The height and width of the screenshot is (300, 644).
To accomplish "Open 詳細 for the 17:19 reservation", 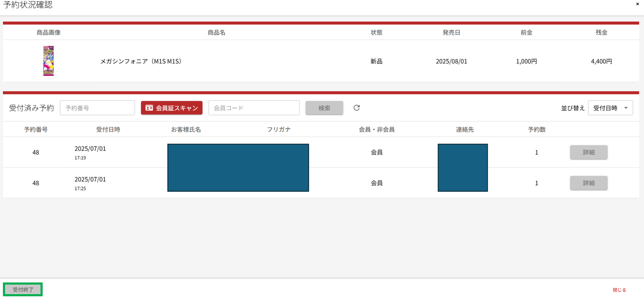I will [588, 152].
